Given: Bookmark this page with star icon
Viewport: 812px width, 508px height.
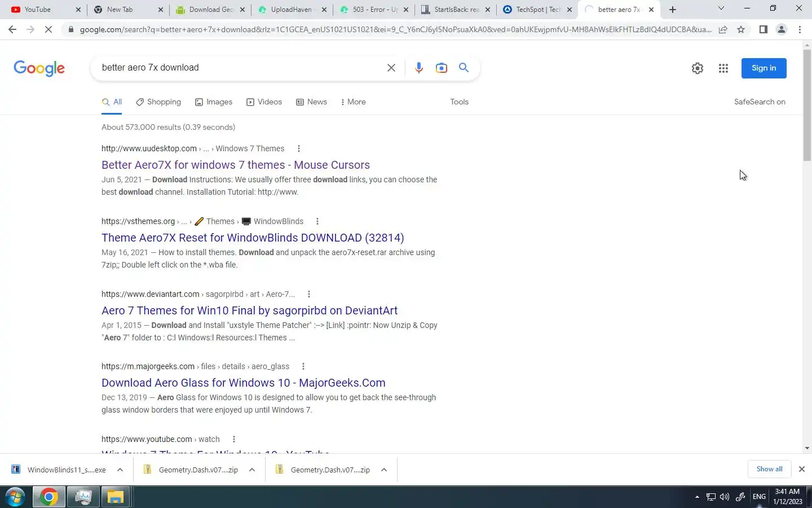Looking at the screenshot, I should click(x=741, y=29).
